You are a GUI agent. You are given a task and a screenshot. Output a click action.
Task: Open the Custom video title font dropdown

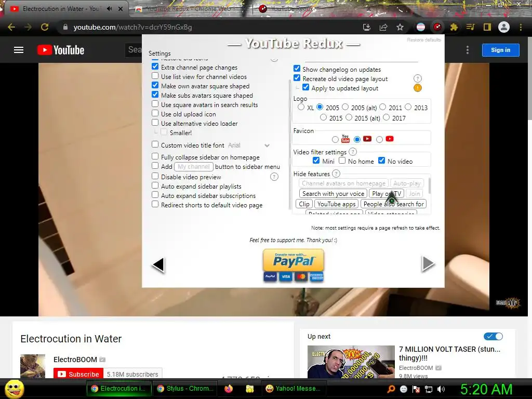249,145
